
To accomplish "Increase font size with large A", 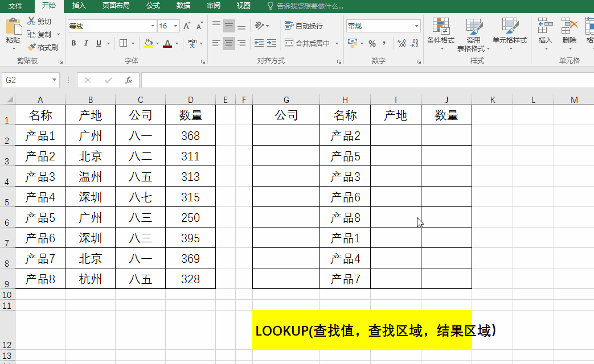I will click(x=187, y=26).
